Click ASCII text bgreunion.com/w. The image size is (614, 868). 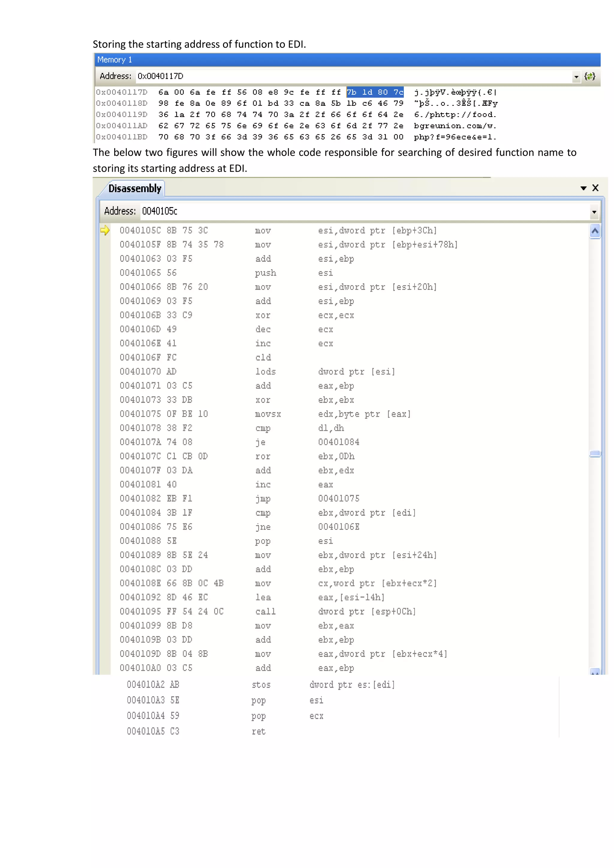(x=455, y=126)
